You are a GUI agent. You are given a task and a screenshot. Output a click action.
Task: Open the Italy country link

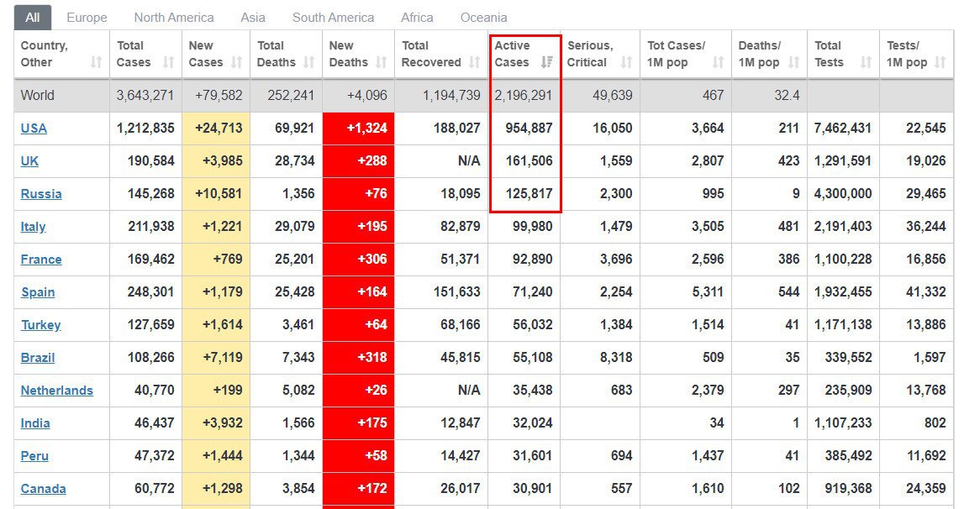33,227
